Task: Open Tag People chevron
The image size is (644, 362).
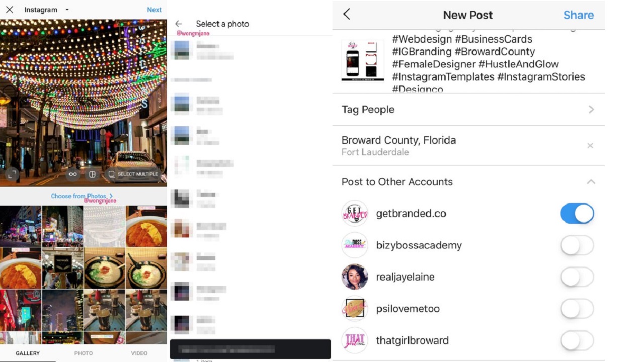Action: pyautogui.click(x=591, y=110)
